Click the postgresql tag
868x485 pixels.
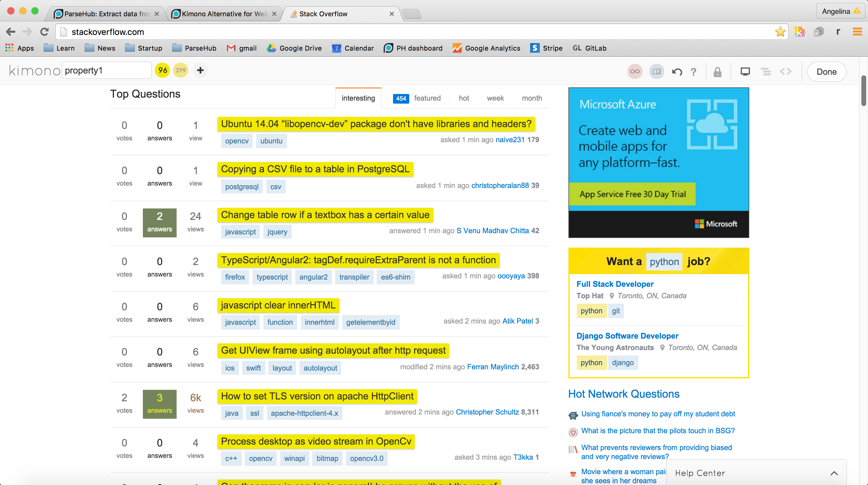click(x=242, y=186)
